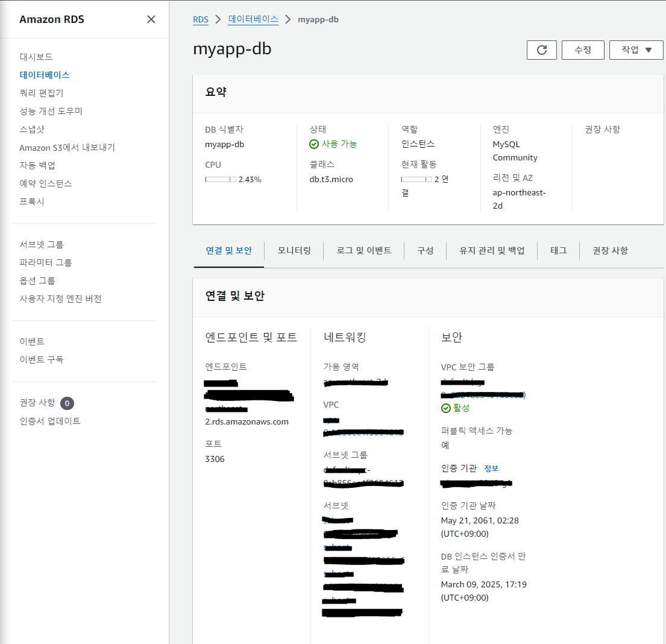Click the 현재 활동 connections bar
Screen dimensions: 666x644
coord(416,179)
